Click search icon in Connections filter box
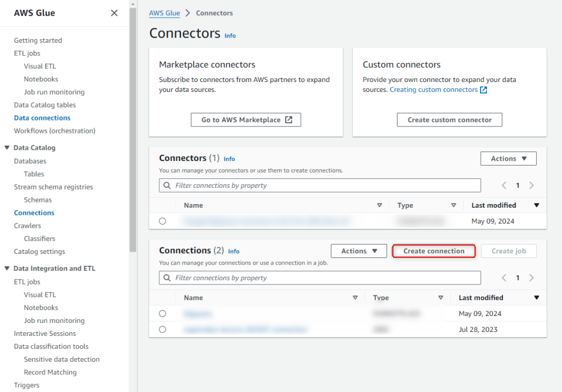Viewport: 562px width, 392px height. (167, 278)
